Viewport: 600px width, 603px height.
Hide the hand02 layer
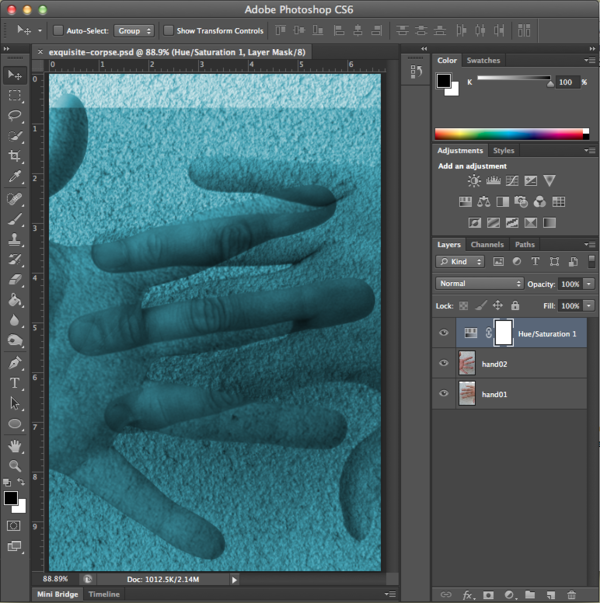pyautogui.click(x=444, y=364)
